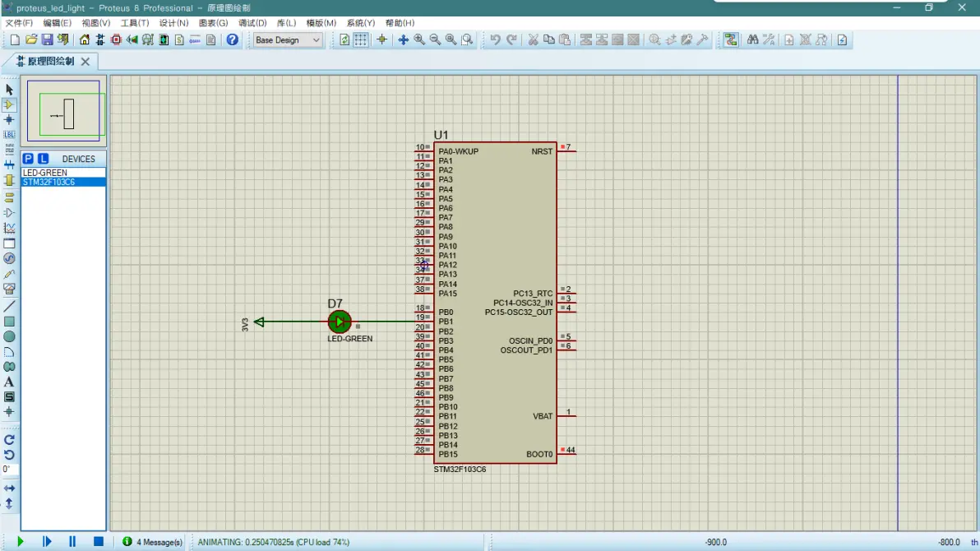980x551 pixels.
Task: Close the 原理图绘制 tab
Action: point(86,62)
